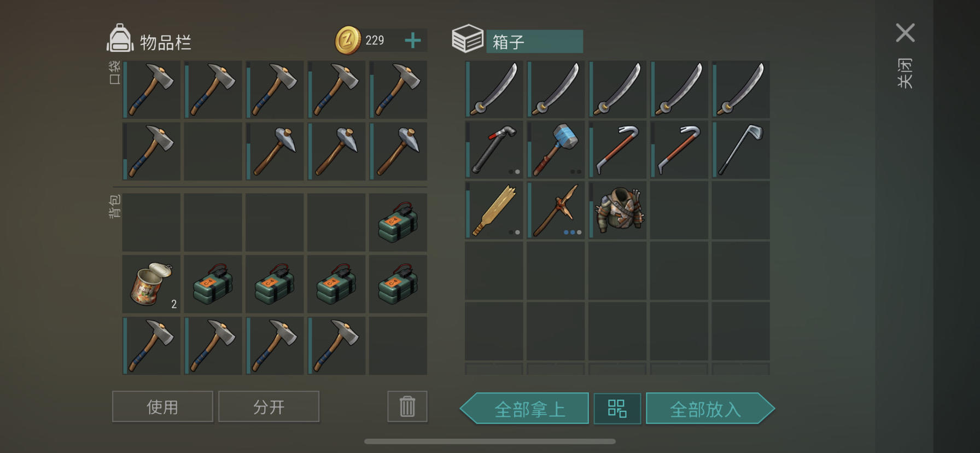
Task: Put everything in with 全部放入 button
Action: [x=710, y=408]
